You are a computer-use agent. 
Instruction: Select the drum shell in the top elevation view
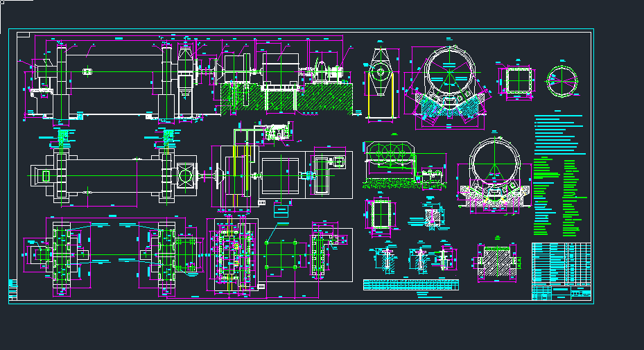[x=114, y=73]
